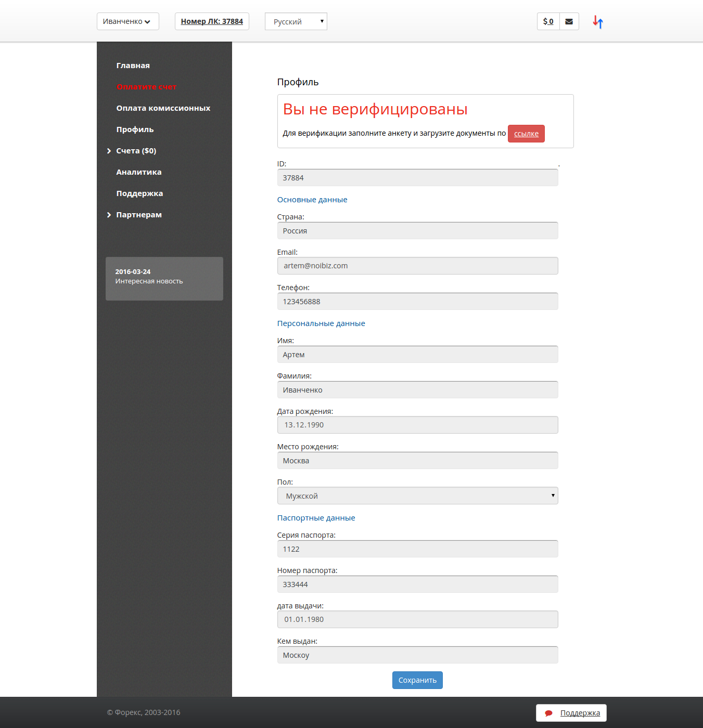Go to Главная in sidebar
703x728 pixels.
(133, 66)
